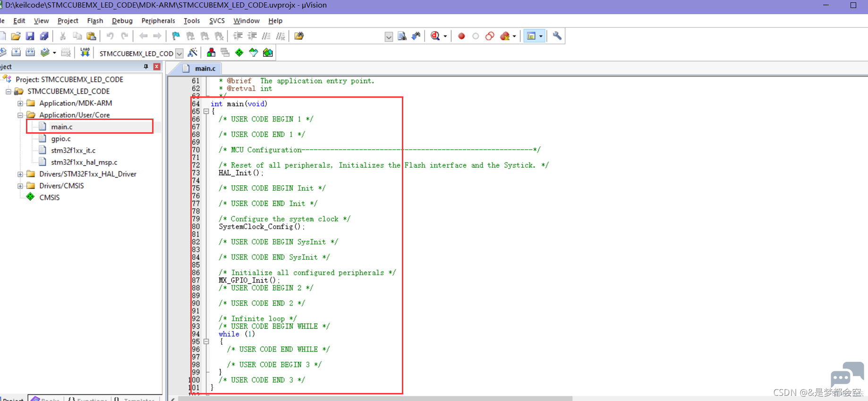Click the Download to flash LOAD icon

point(85,52)
